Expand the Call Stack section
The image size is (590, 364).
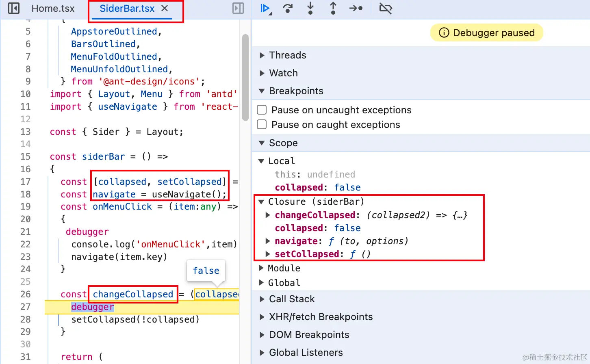(262, 299)
